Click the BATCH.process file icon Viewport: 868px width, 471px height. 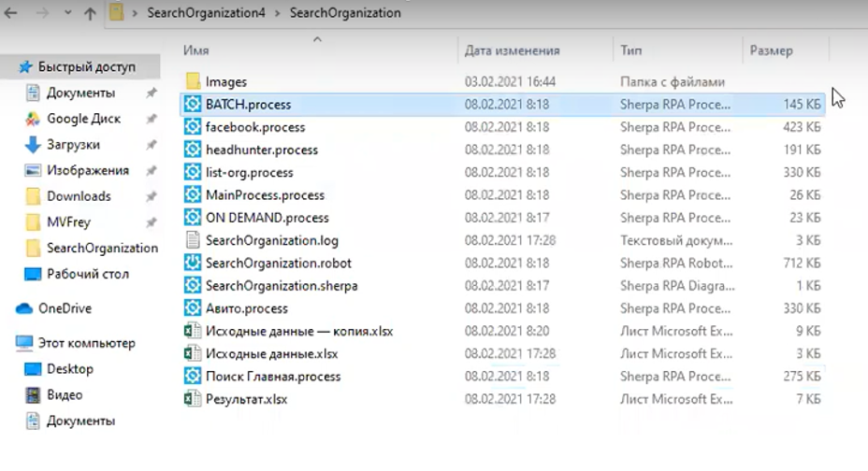click(x=193, y=105)
